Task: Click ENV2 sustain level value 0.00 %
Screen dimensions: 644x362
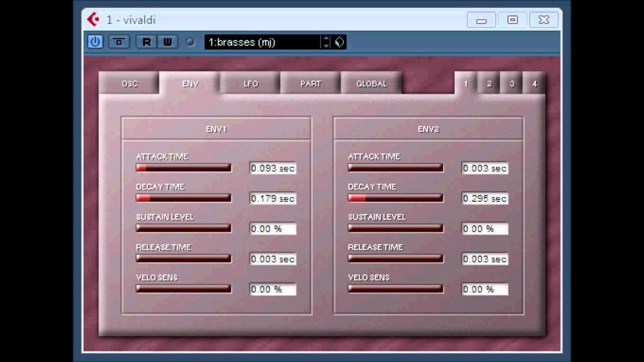Action: point(485,229)
